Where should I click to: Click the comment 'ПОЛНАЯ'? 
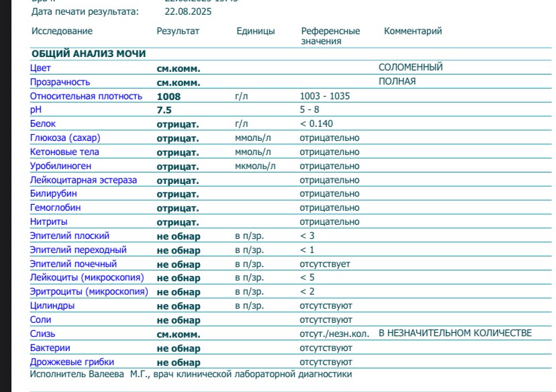[x=397, y=81]
